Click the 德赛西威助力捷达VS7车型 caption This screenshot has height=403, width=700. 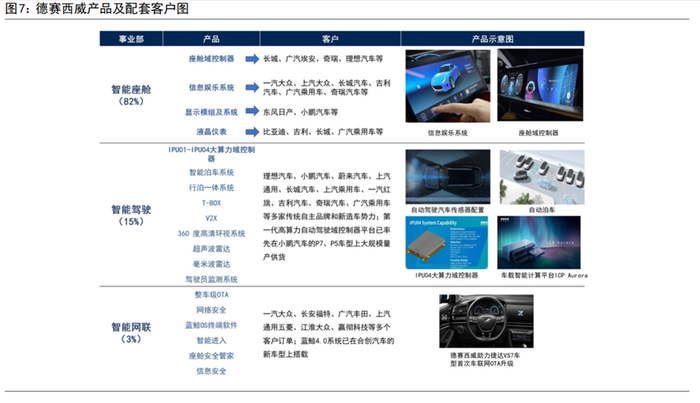tap(485, 359)
